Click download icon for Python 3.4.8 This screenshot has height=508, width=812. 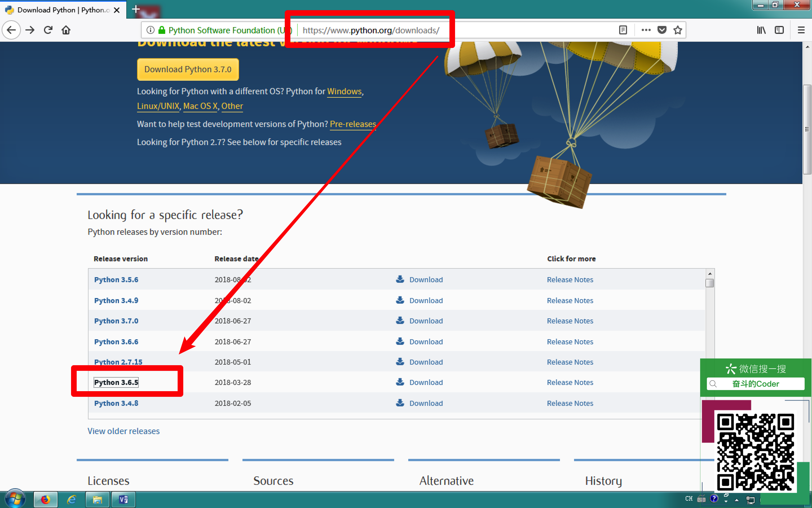400,403
